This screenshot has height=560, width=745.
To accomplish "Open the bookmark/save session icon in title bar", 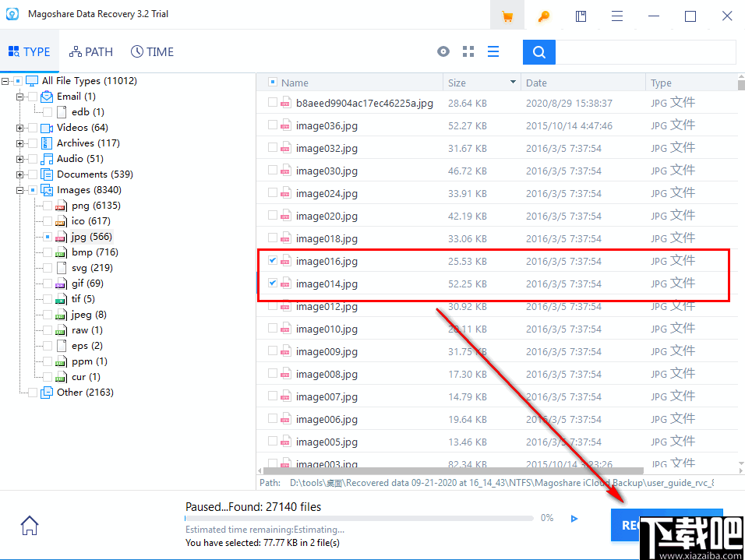I will pos(581,16).
